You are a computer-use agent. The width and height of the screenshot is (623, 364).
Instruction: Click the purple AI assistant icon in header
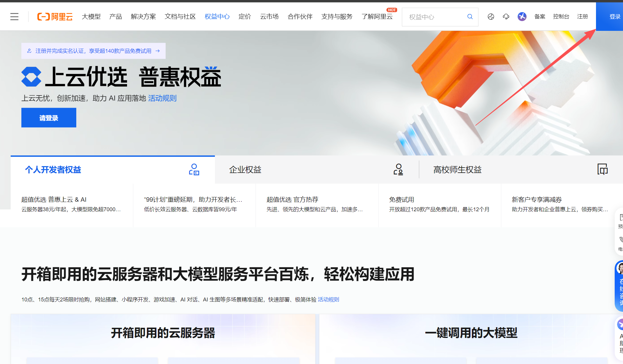pyautogui.click(x=522, y=17)
